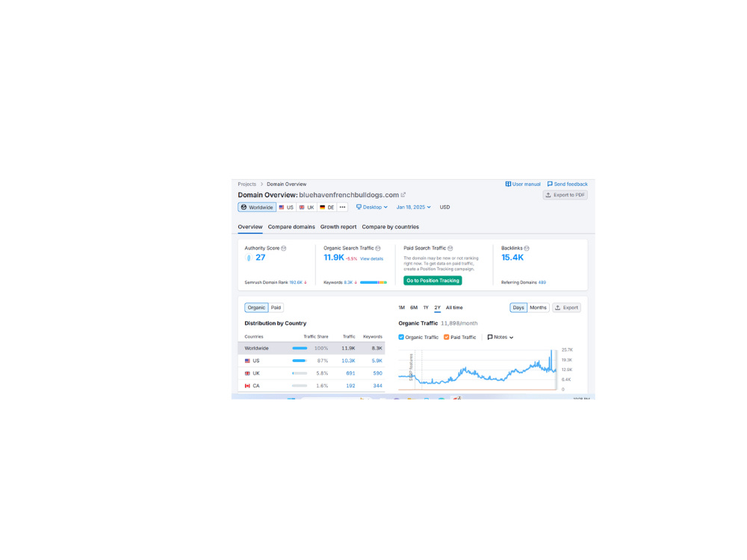Viewport: 747px width, 560px height.
Task: Click the chart Export button
Action: click(x=566, y=308)
